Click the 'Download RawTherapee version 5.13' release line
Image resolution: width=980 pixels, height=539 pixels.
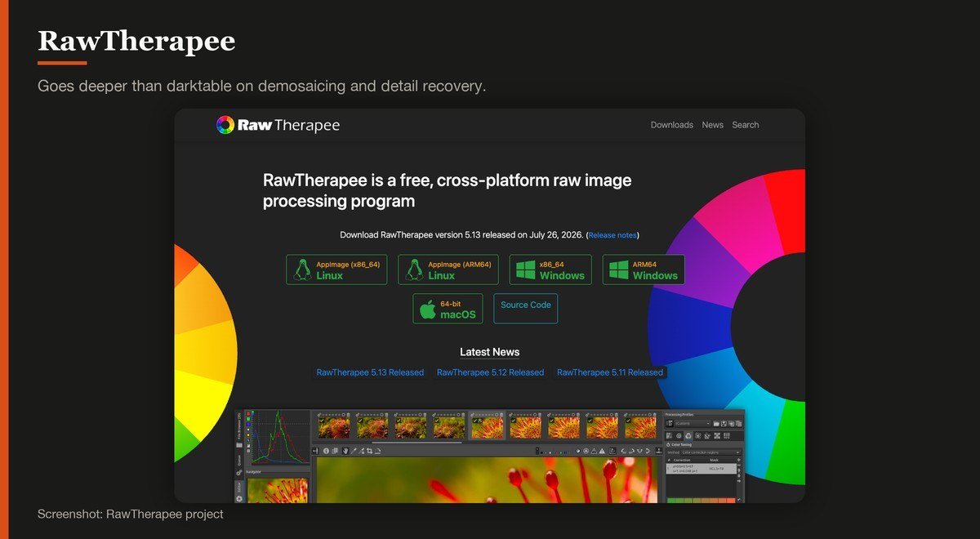coord(489,235)
